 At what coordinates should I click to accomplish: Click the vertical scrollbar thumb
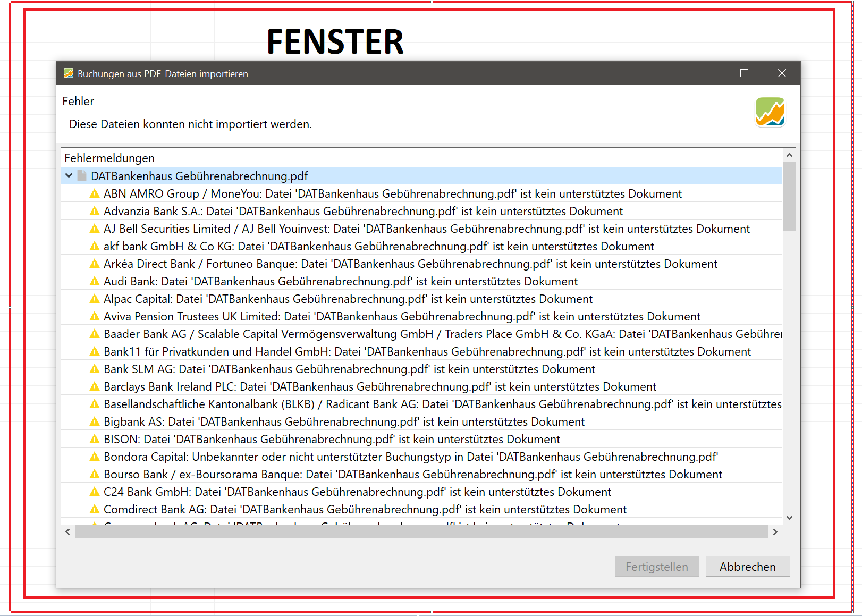(x=789, y=196)
